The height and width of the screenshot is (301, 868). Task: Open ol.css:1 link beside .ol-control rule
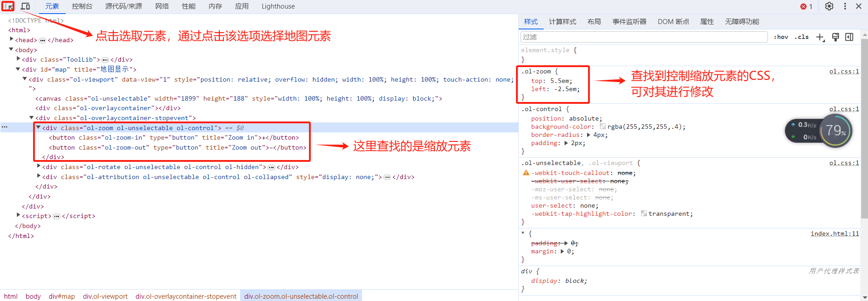point(844,109)
